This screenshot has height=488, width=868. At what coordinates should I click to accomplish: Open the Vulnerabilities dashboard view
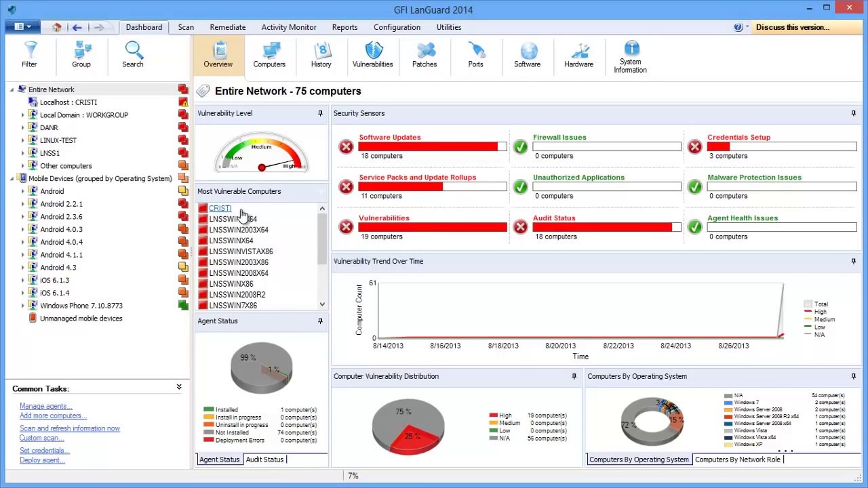[x=372, y=55]
